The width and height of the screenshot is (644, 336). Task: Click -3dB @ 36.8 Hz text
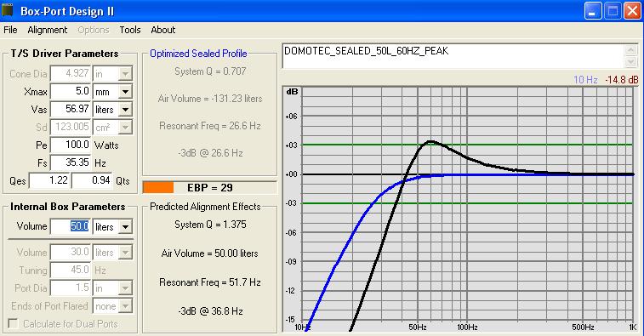[210, 311]
